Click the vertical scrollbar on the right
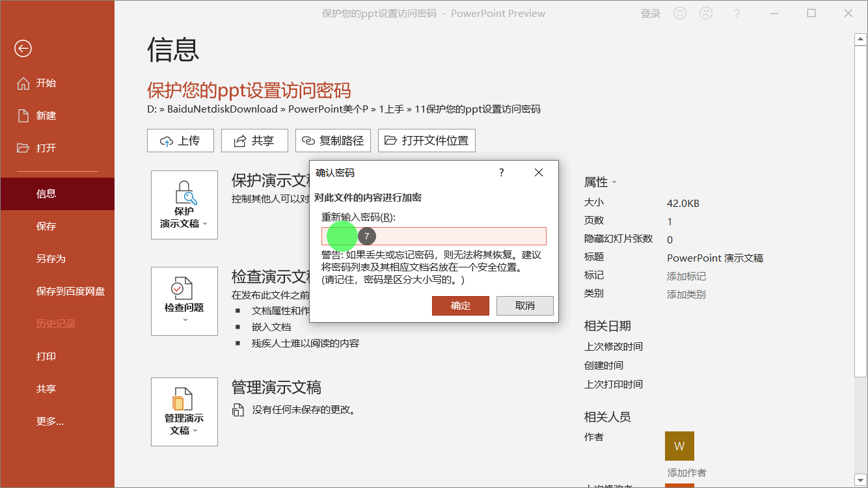868x488 pixels. coord(860,211)
